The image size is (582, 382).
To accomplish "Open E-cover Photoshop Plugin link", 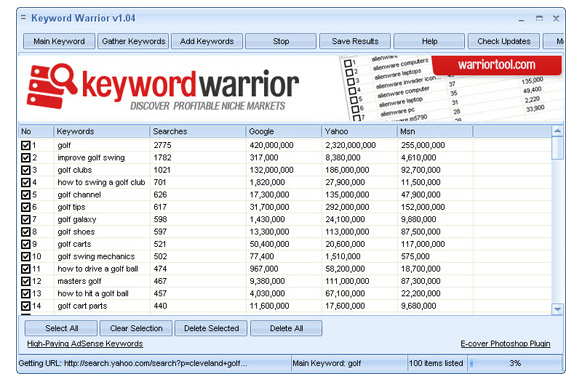I will [506, 344].
